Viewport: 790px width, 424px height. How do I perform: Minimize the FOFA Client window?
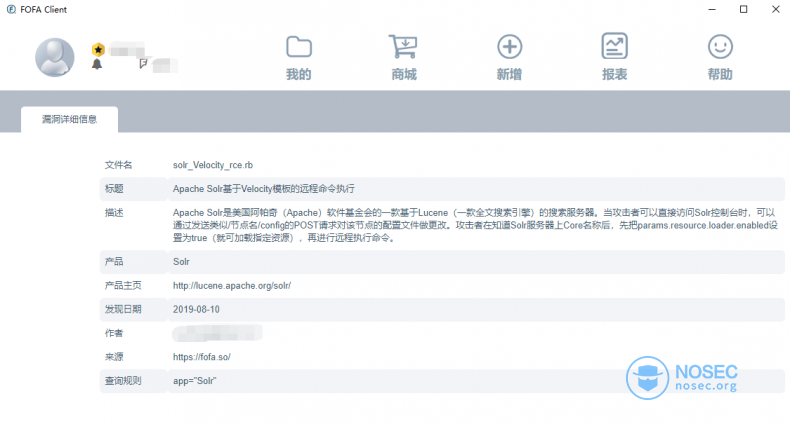712,10
